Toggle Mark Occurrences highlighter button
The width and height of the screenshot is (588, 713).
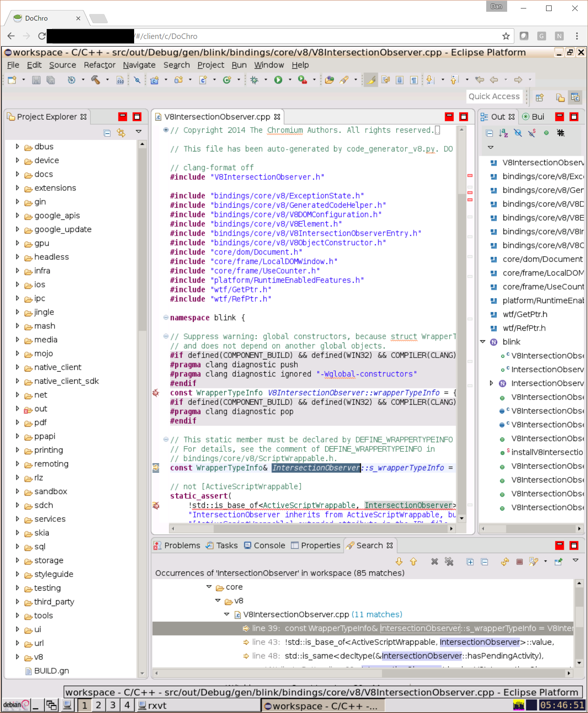[x=372, y=80]
